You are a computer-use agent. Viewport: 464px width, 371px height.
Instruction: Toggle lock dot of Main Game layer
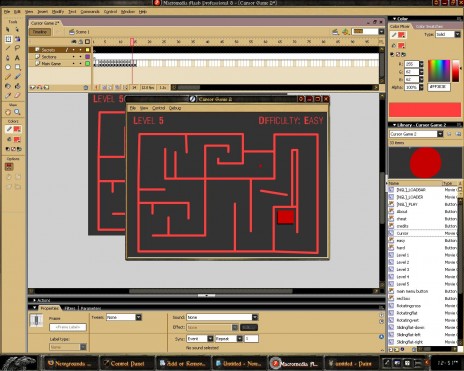point(80,63)
